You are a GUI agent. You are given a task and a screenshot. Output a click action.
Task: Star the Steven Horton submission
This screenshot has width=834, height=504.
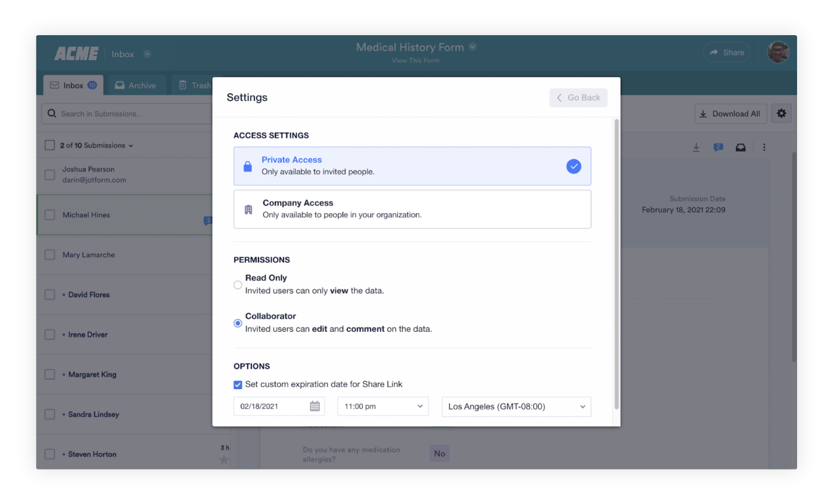tap(224, 460)
